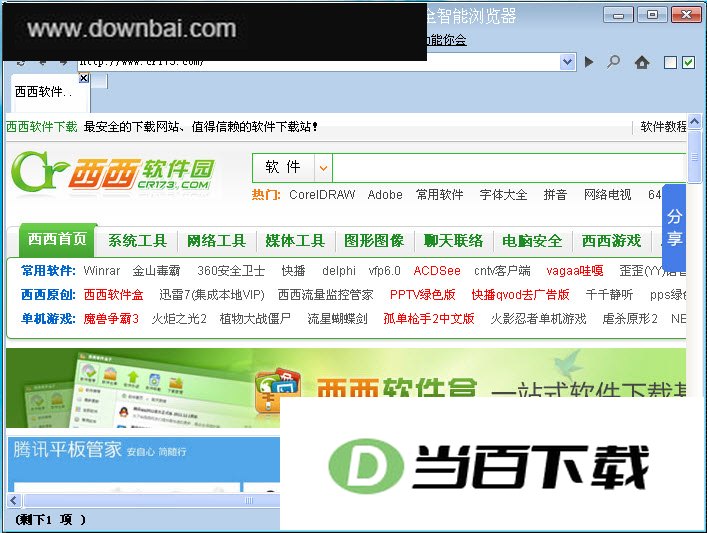The image size is (707, 533).
Task: Click the Winrar software link
Action: [x=102, y=271]
